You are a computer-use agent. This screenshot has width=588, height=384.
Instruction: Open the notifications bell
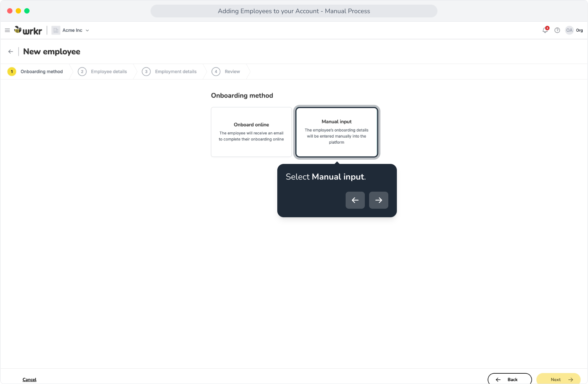tap(545, 30)
